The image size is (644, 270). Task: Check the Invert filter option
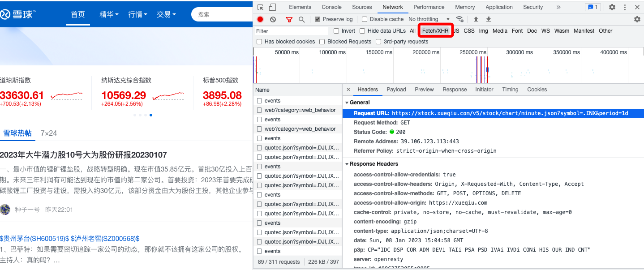[x=336, y=31]
